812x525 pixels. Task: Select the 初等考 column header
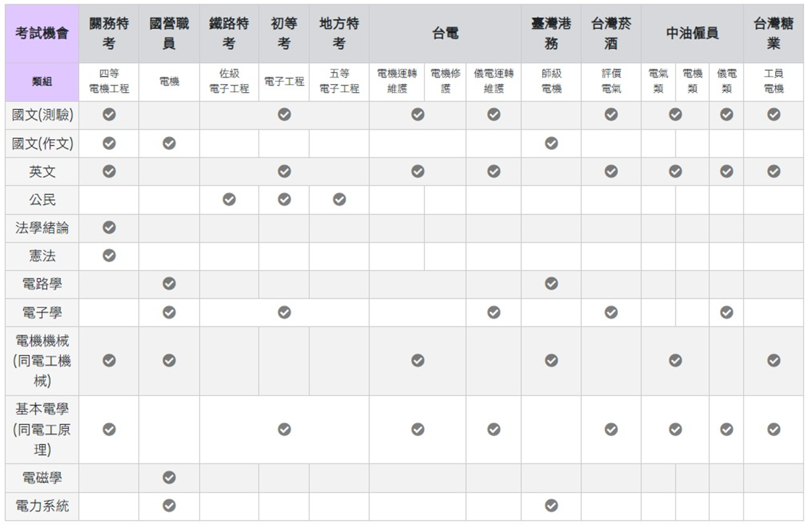coord(284,34)
